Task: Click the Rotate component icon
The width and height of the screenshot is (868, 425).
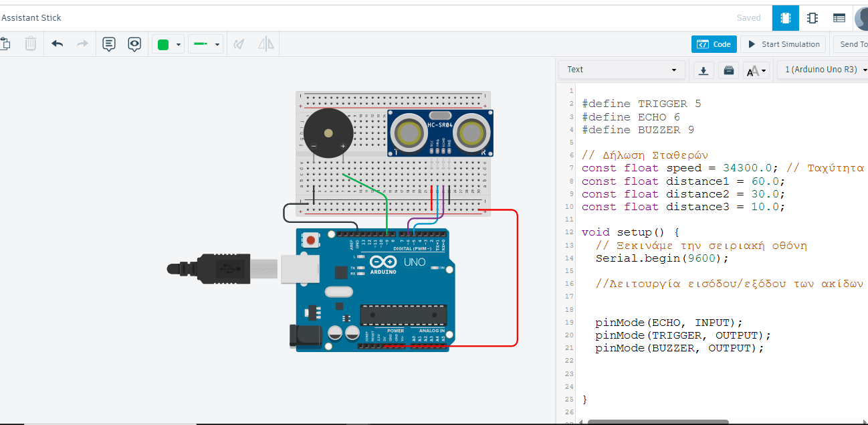Action: pyautogui.click(x=239, y=44)
